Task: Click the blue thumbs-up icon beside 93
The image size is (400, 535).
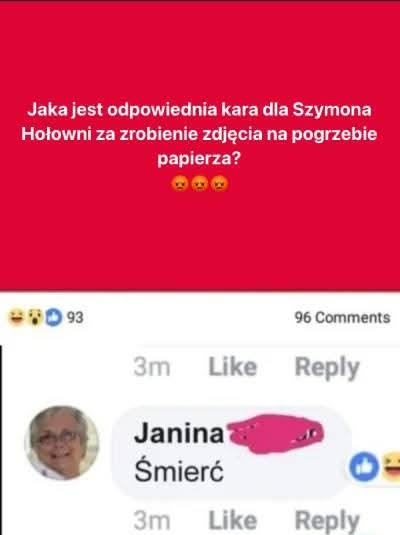Action: pos(54,317)
